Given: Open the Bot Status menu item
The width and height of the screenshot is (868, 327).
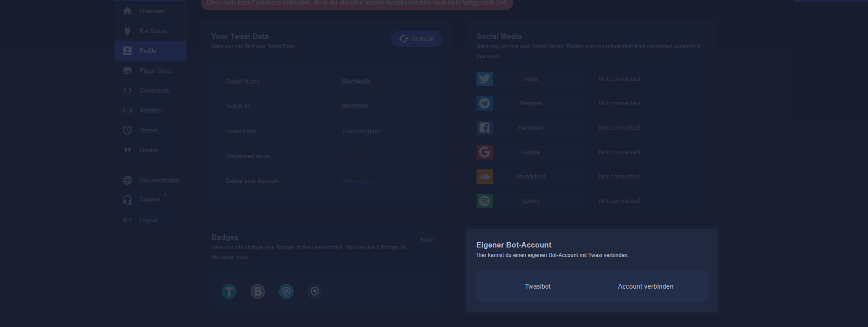Looking at the screenshot, I should pyautogui.click(x=151, y=31).
